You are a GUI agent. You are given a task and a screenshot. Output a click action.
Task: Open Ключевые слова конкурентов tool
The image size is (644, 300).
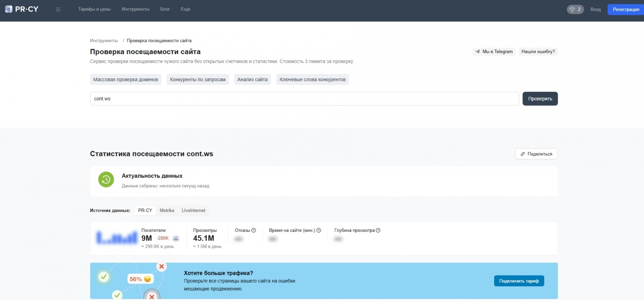[x=312, y=79]
